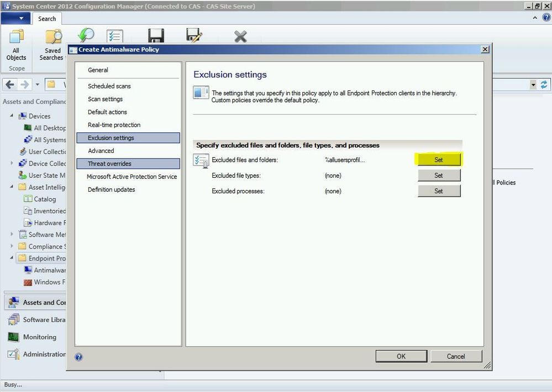
Task: Open Microsoft Active Protection Service page
Action: point(132,177)
